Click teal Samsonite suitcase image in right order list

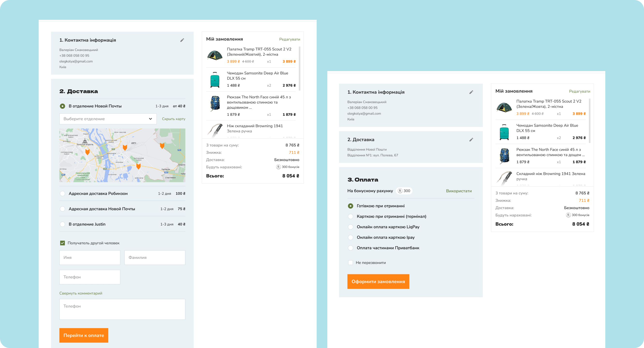point(504,132)
